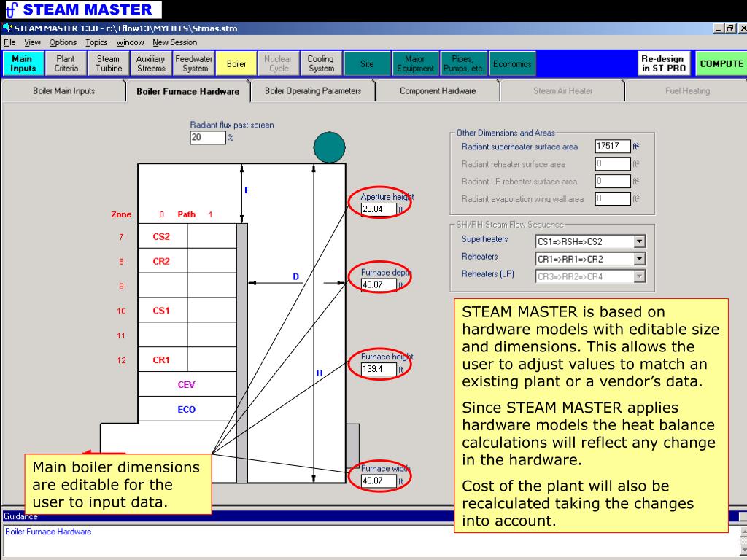The width and height of the screenshot is (747, 560).
Task: Open Major Equipment section
Action: coord(415,63)
